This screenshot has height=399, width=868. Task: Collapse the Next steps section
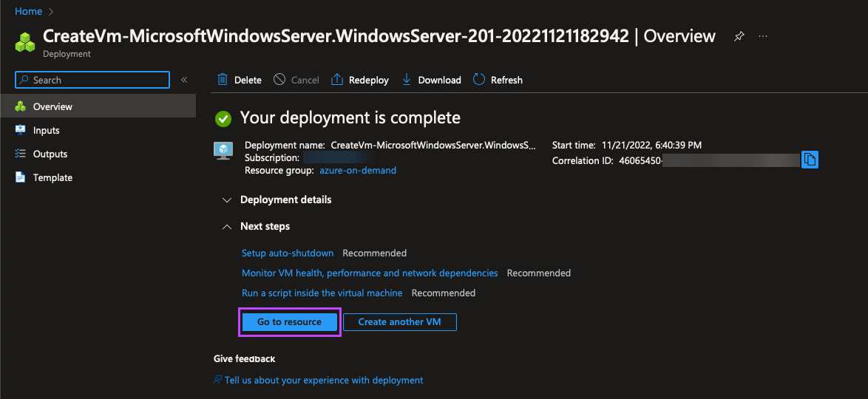(x=227, y=226)
